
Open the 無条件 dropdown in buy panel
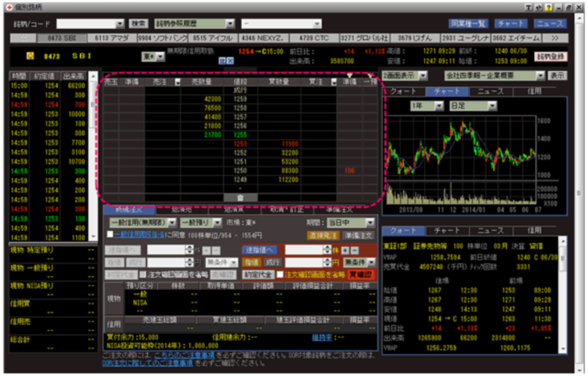(x=371, y=262)
